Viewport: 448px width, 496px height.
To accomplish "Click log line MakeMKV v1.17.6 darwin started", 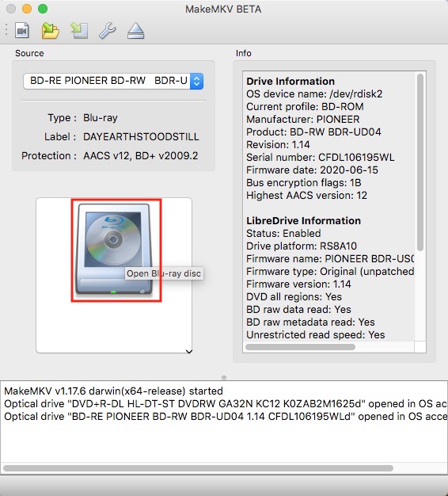I will click(113, 391).
